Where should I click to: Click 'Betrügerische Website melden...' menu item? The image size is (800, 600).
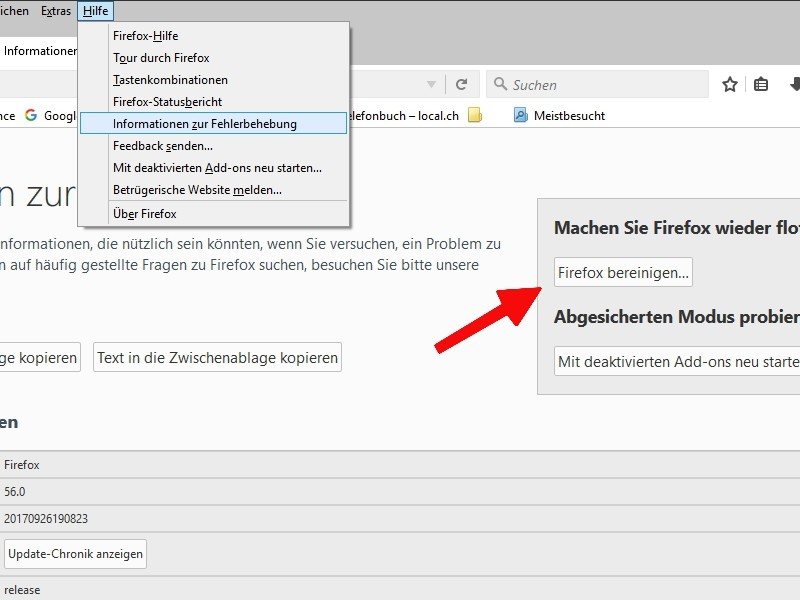click(197, 190)
